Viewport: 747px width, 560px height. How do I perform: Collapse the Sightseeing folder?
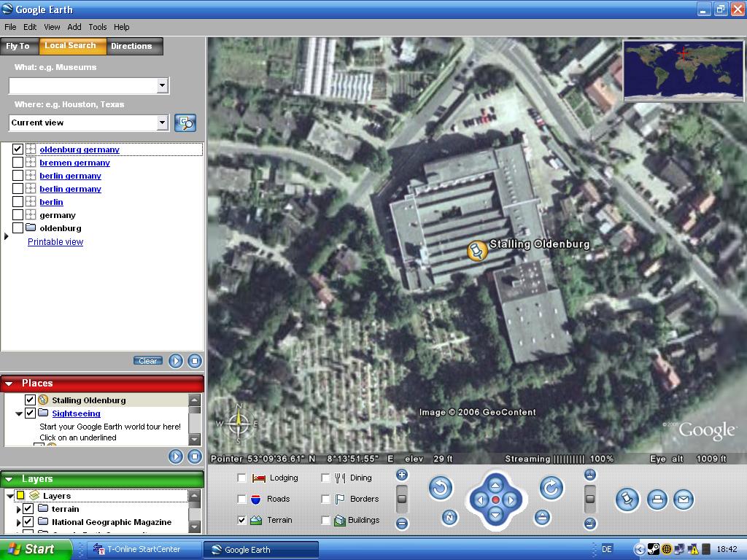(x=19, y=413)
